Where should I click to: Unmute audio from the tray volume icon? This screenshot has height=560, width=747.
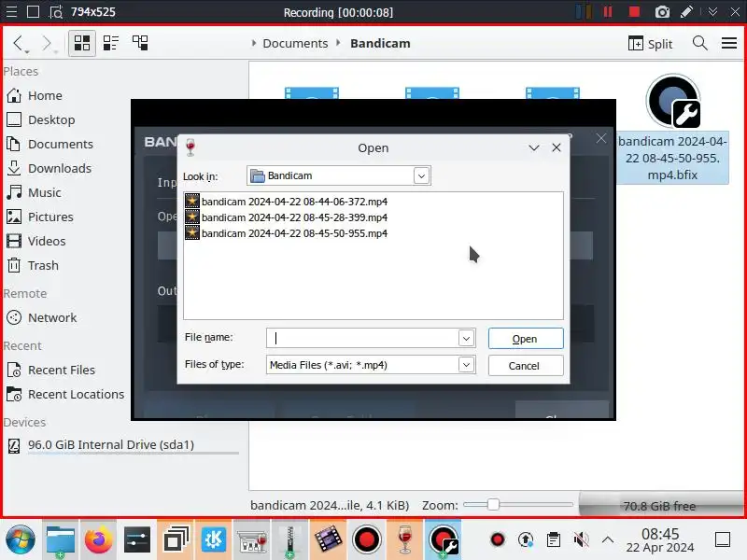[x=581, y=540]
